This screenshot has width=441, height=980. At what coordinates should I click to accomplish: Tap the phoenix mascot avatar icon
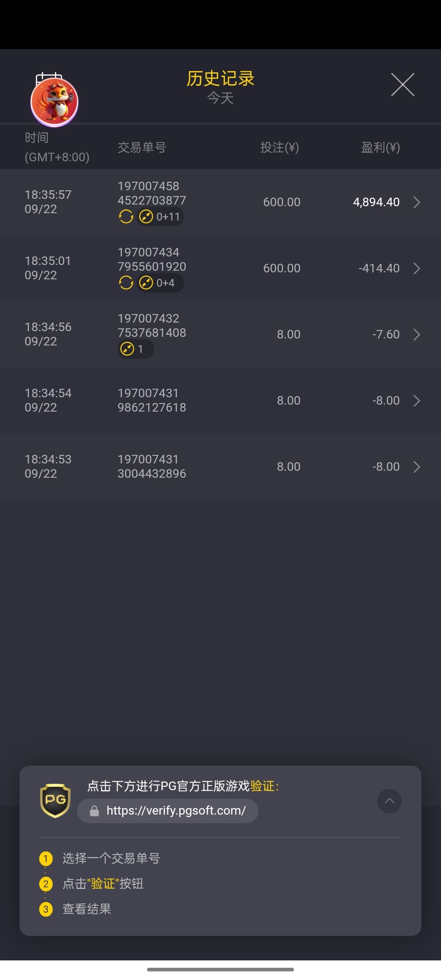54,102
